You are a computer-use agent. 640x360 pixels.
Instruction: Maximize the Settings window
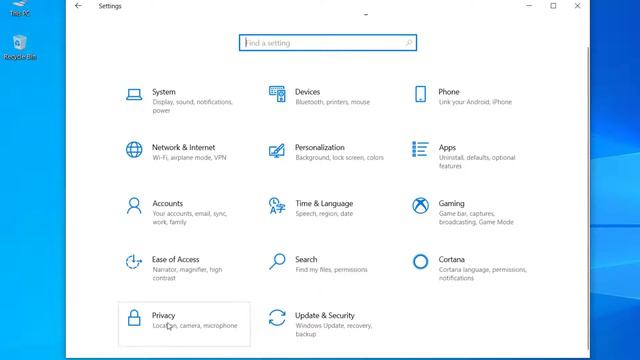pyautogui.click(x=553, y=6)
